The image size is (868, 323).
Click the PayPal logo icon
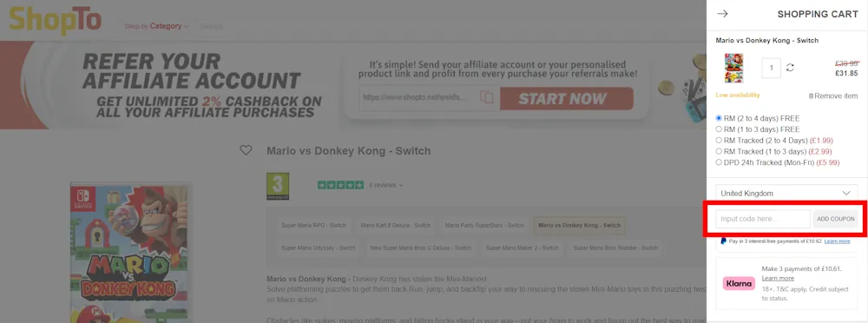[x=724, y=241]
